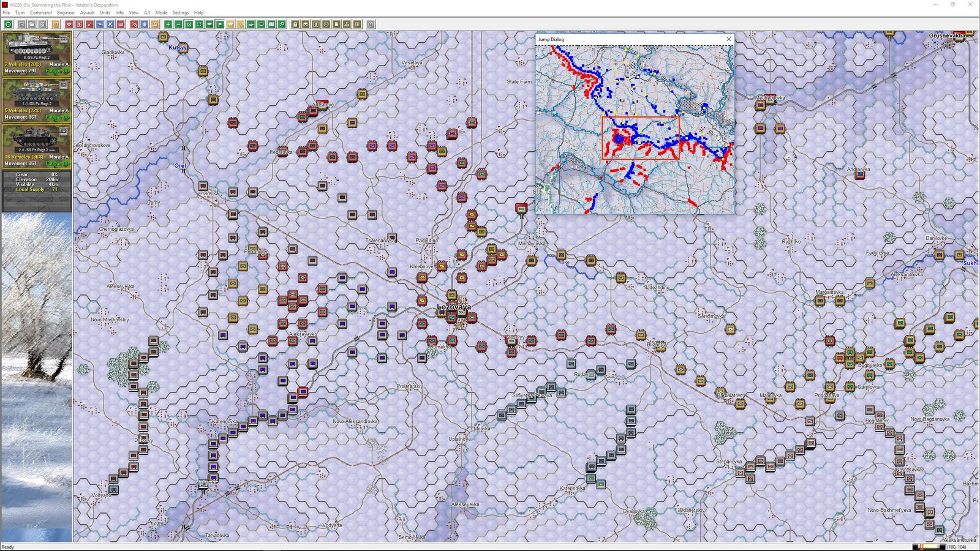Click the Panyutino label on the map
The height and width of the screenshot is (551, 980).
click(427, 241)
